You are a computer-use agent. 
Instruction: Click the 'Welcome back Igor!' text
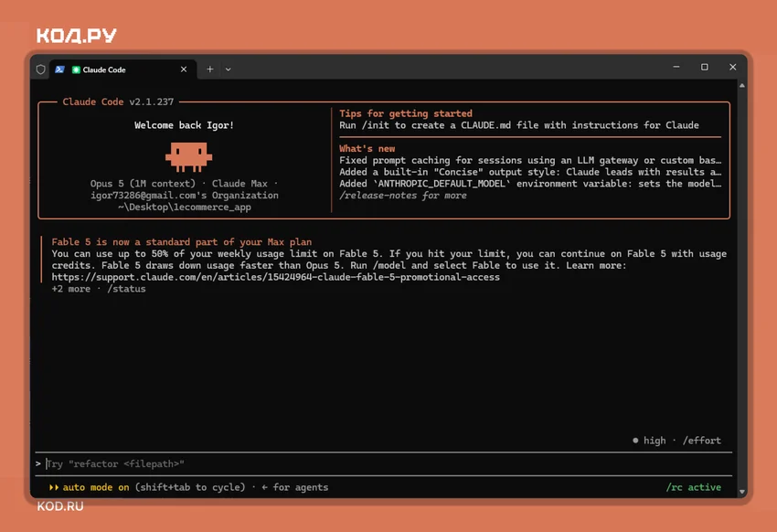coord(184,125)
